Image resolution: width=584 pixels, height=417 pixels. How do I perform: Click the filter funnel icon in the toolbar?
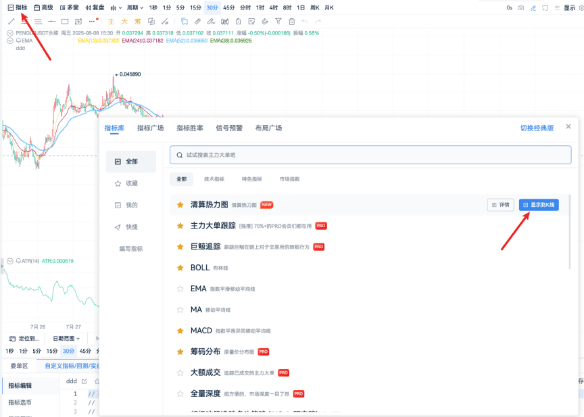pos(278,22)
